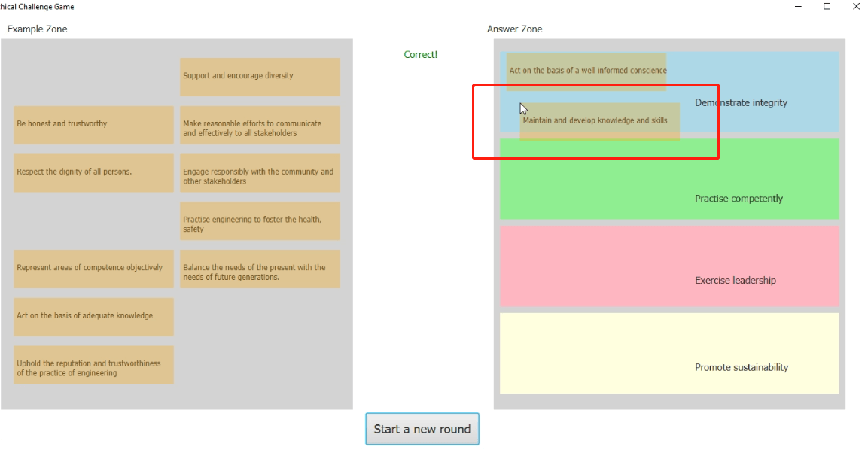This screenshot has height=462, width=868.
Task: Select 'Engage responsibly with the community' card
Action: pyautogui.click(x=260, y=173)
